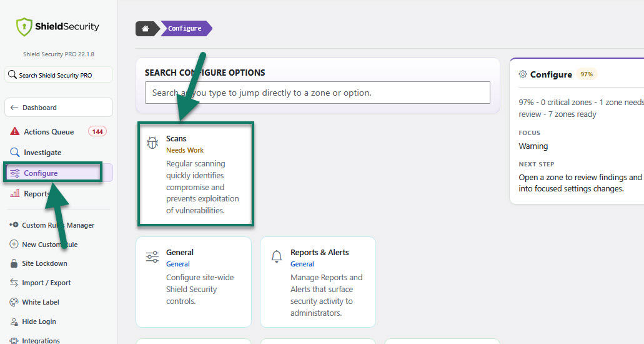Open Integrations in sidebar
644x344 pixels.
click(41, 341)
